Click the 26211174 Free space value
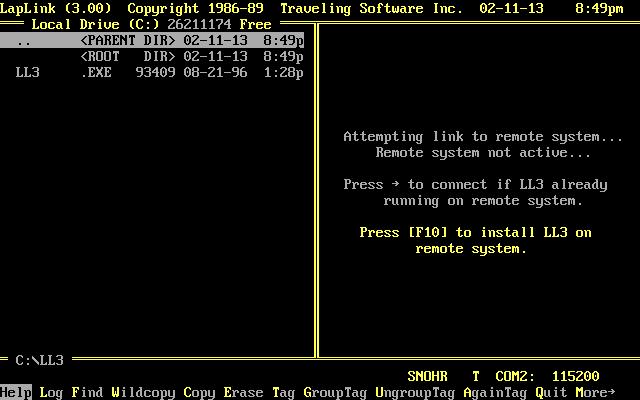The image size is (640, 400). [x=219, y=24]
